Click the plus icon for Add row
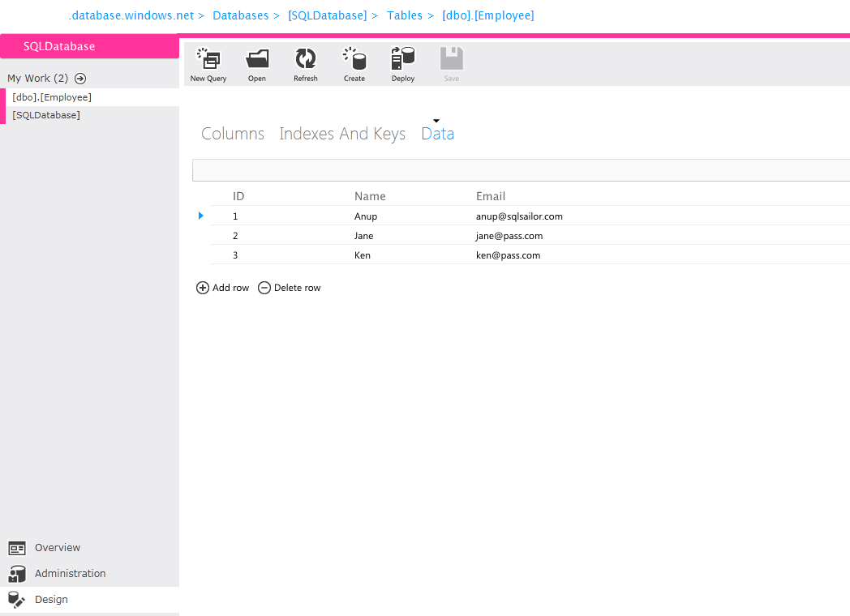 coord(203,288)
